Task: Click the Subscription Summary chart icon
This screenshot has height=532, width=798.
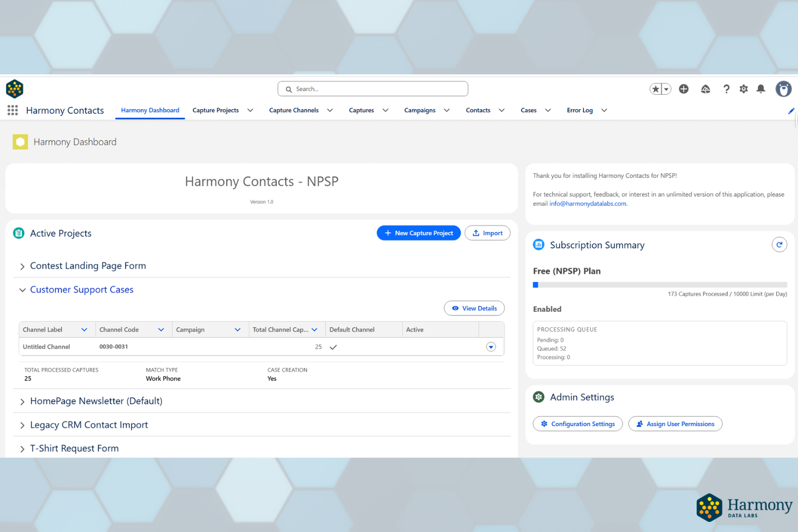Action: point(539,245)
